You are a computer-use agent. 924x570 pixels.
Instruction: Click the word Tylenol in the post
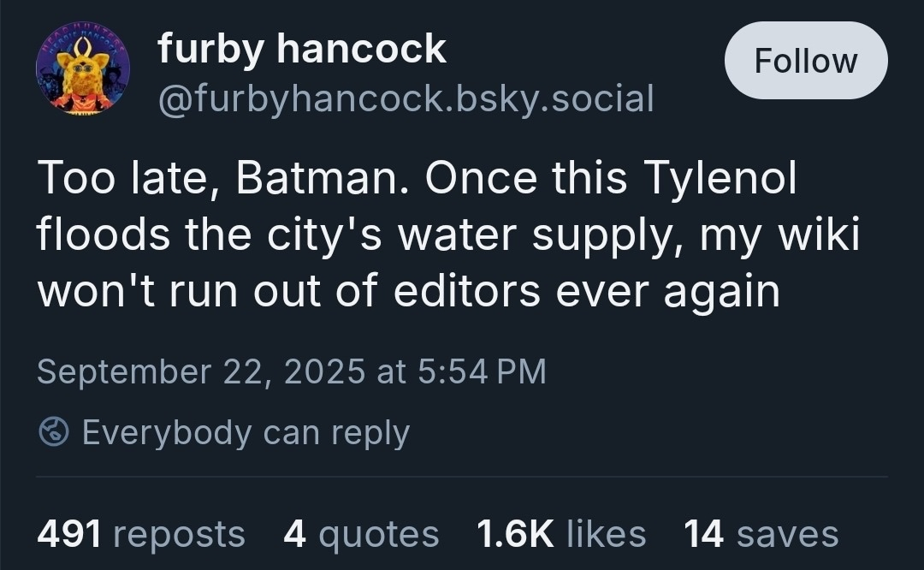point(720,178)
